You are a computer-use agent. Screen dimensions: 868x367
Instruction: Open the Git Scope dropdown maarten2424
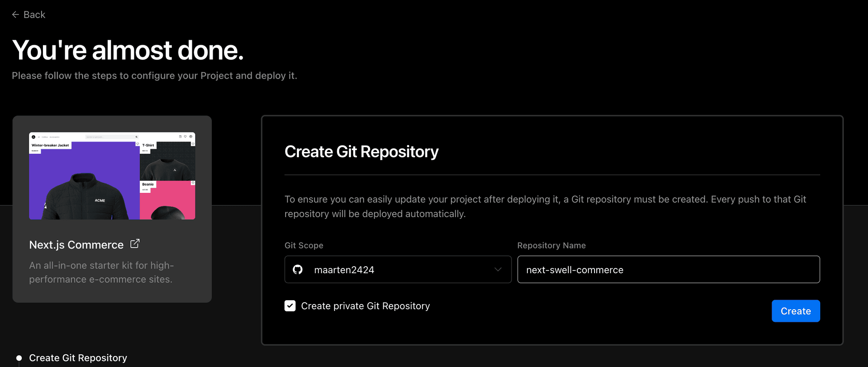click(398, 270)
